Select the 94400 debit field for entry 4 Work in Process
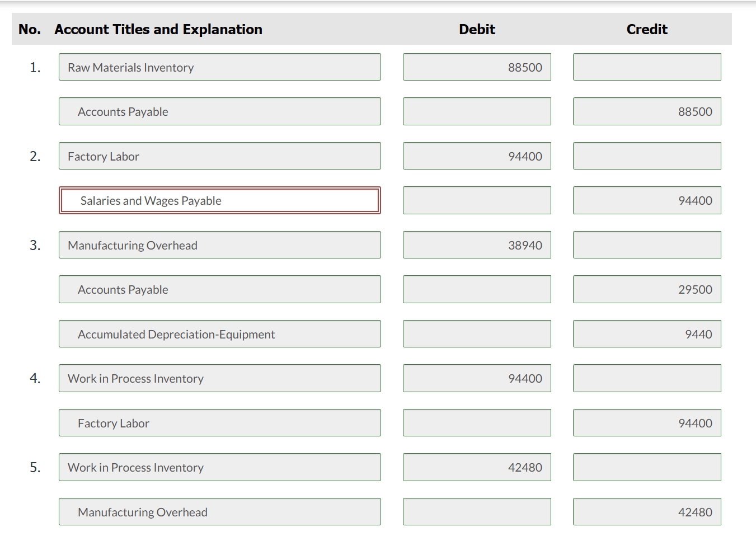The height and width of the screenshot is (541, 756). (x=477, y=378)
